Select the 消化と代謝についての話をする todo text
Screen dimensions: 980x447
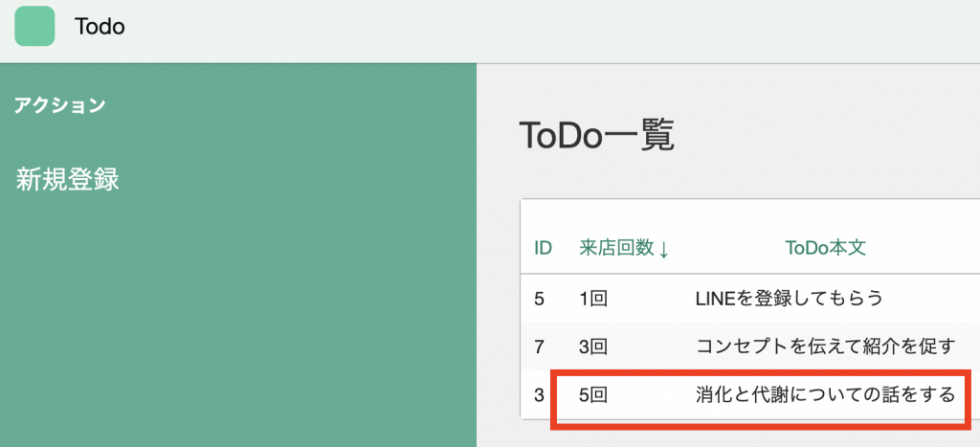(824, 393)
